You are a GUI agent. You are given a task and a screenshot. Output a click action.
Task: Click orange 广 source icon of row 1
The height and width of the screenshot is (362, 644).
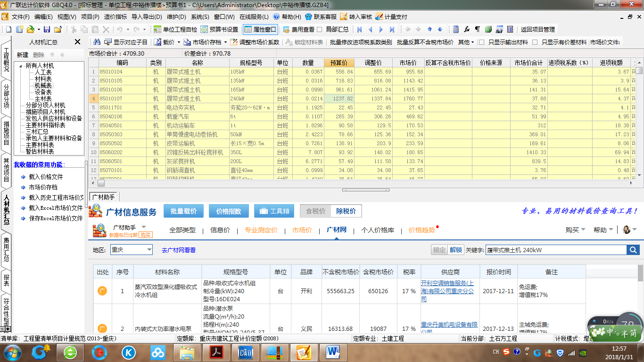click(102, 291)
